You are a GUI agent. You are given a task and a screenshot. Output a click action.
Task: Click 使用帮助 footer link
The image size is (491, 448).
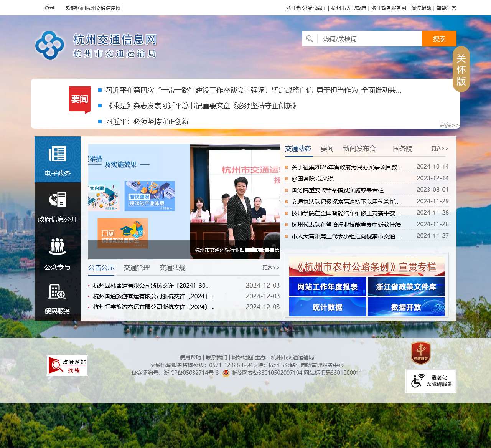click(x=190, y=357)
